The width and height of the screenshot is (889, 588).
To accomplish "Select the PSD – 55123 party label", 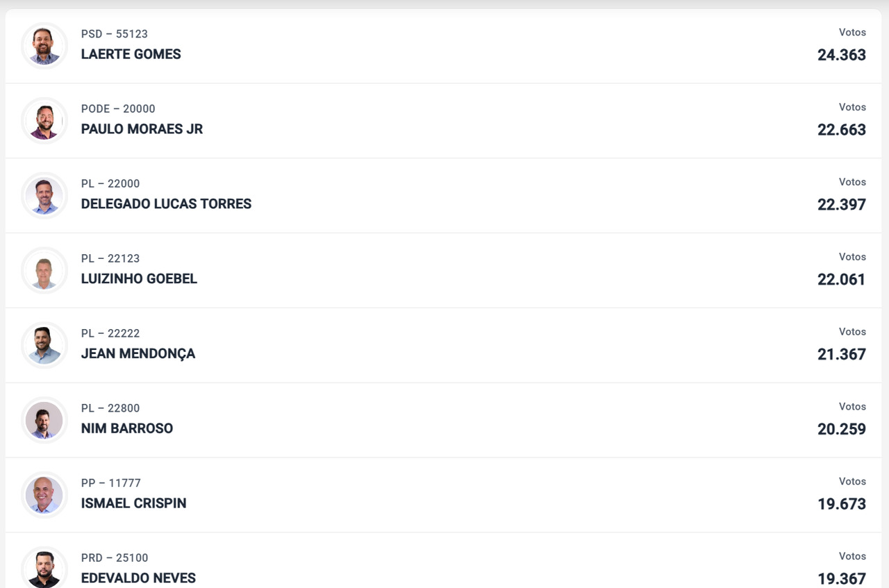I will (x=115, y=34).
